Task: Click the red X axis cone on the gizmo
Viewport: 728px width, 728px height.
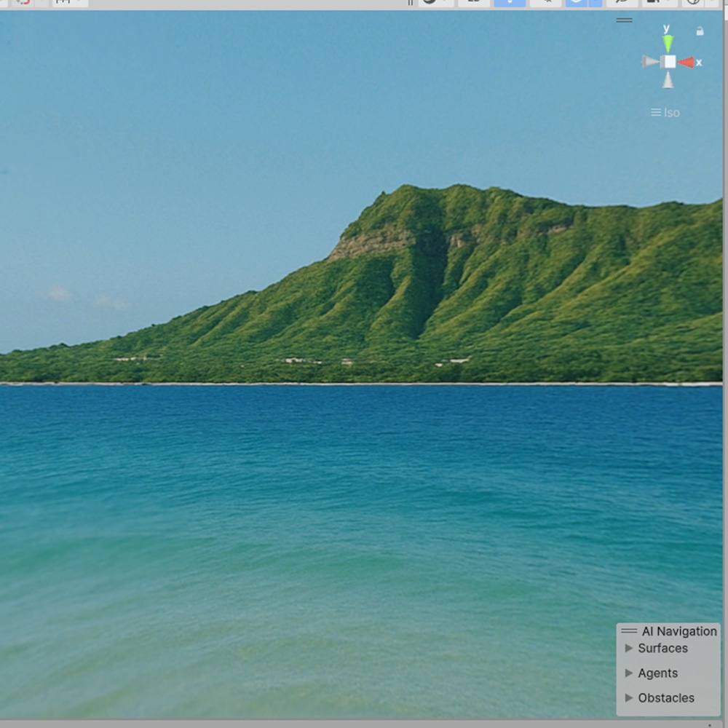Action: pyautogui.click(x=686, y=62)
